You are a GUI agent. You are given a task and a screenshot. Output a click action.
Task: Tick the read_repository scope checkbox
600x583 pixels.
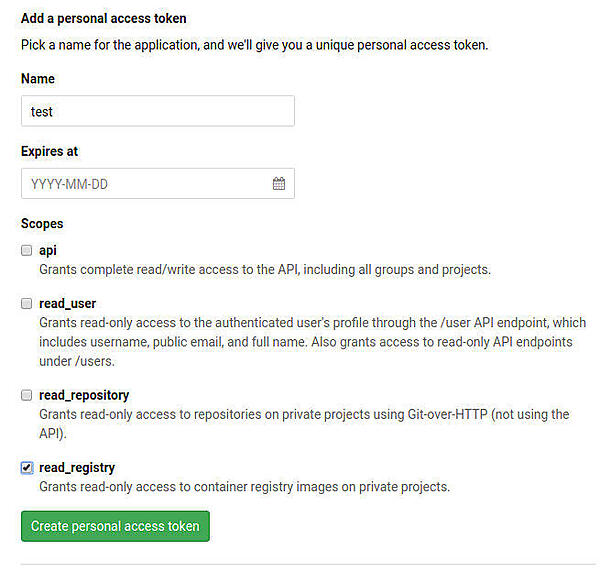[27, 395]
